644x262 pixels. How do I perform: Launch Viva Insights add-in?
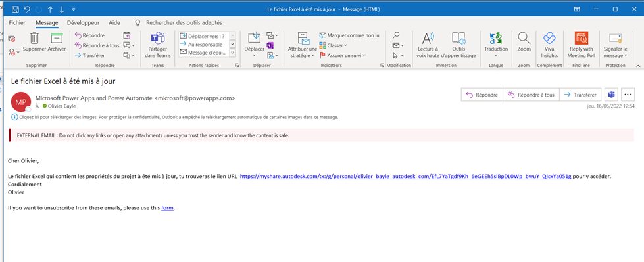[x=549, y=45]
